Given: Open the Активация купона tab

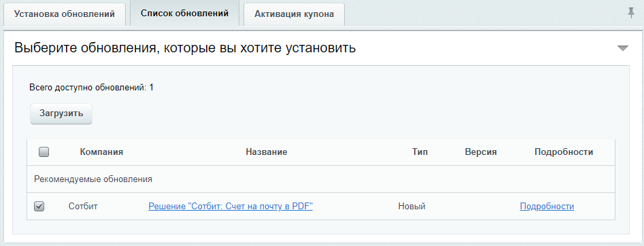Looking at the screenshot, I should [x=294, y=14].
